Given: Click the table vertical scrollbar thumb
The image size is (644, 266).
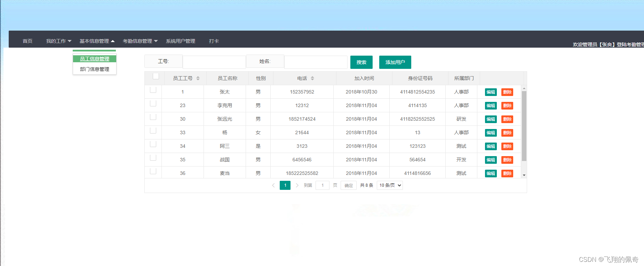Looking at the screenshot, I should (x=524, y=125).
